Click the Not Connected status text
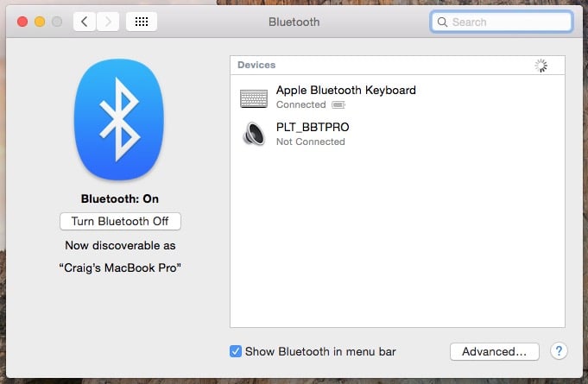 311,142
